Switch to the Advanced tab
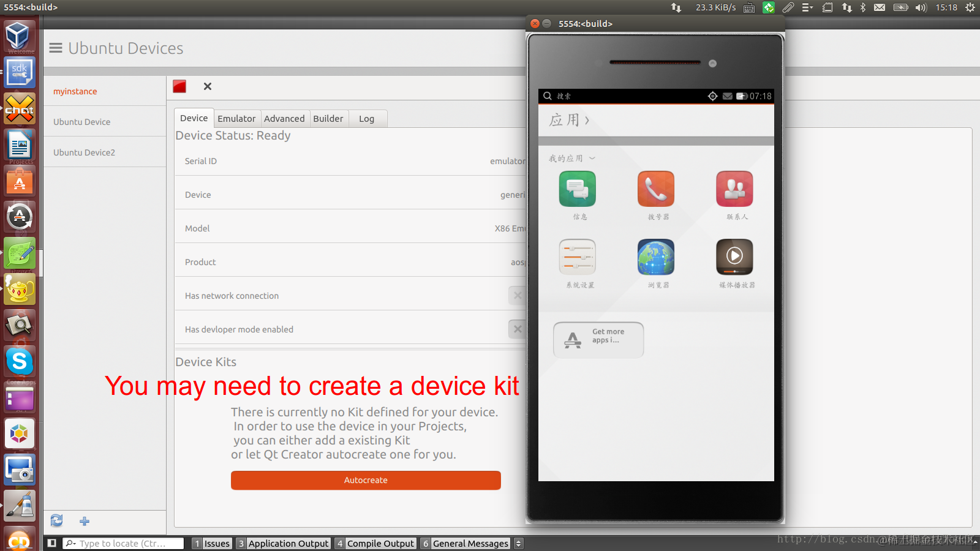This screenshot has width=980, height=551. (284, 119)
